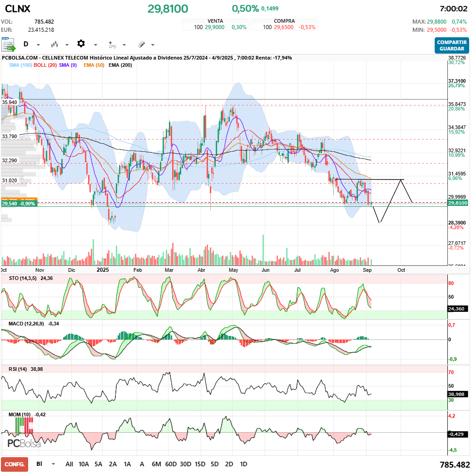Image resolution: width=476 pixels, height=474 pixels.
Task: Open the candlestick chart type icon
Action: pos(55,45)
